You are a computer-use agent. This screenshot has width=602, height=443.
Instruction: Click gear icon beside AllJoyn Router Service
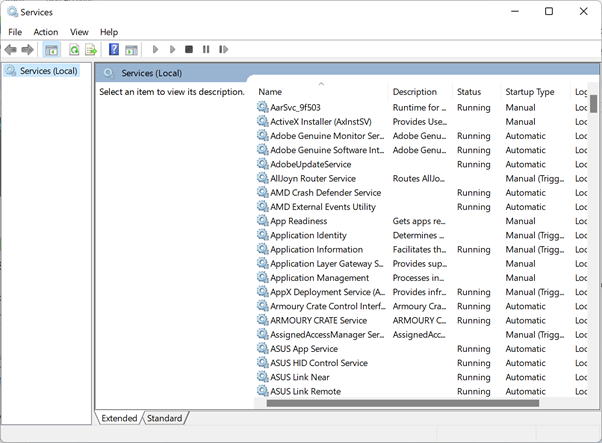click(263, 178)
